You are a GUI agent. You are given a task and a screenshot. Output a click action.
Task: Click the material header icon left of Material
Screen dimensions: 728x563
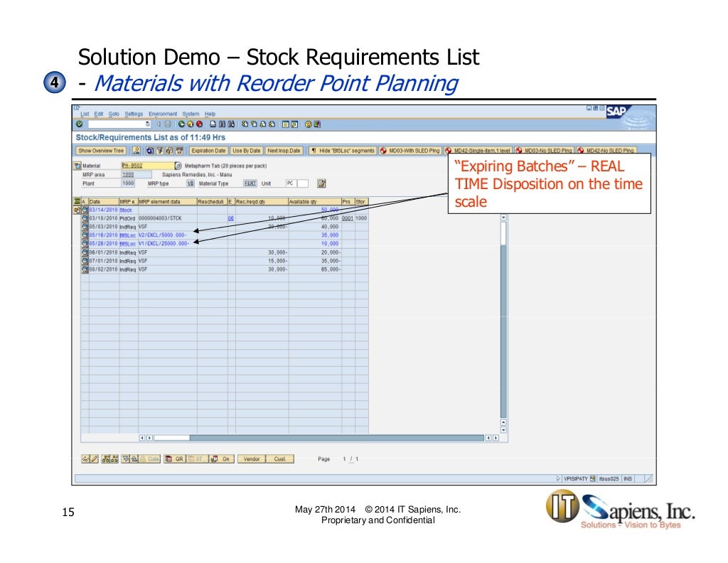tap(77, 166)
